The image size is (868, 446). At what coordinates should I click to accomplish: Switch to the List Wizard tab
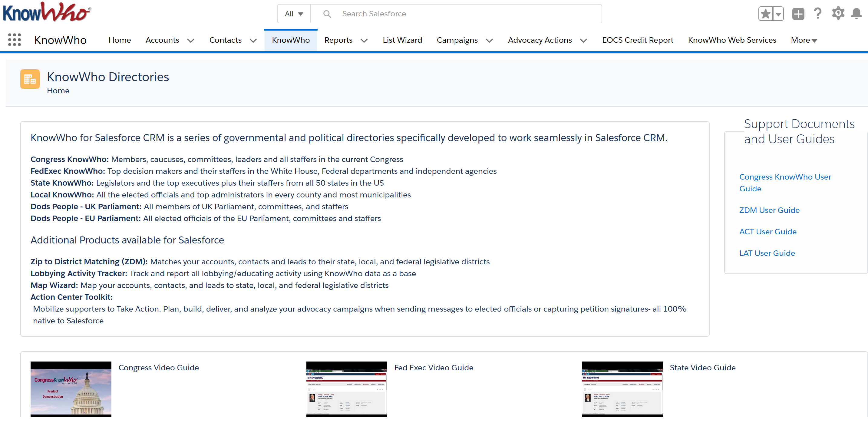click(402, 40)
